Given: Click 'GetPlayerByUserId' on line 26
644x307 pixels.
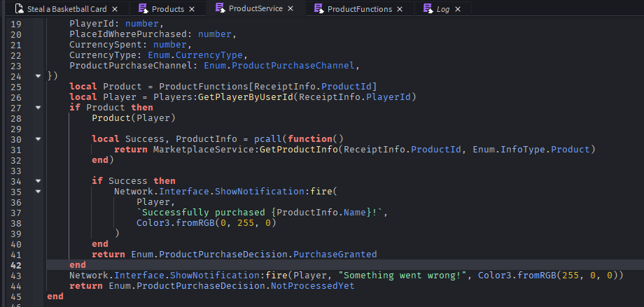Looking at the screenshot, I should pyautogui.click(x=246, y=97).
